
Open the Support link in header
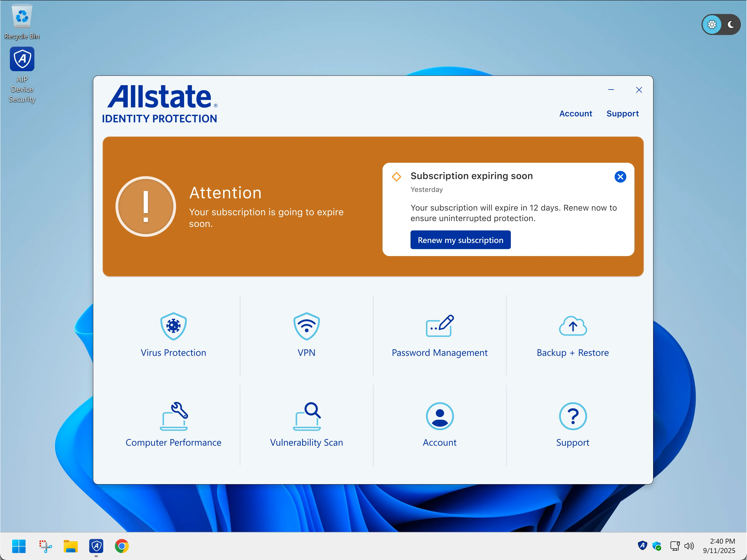click(622, 114)
